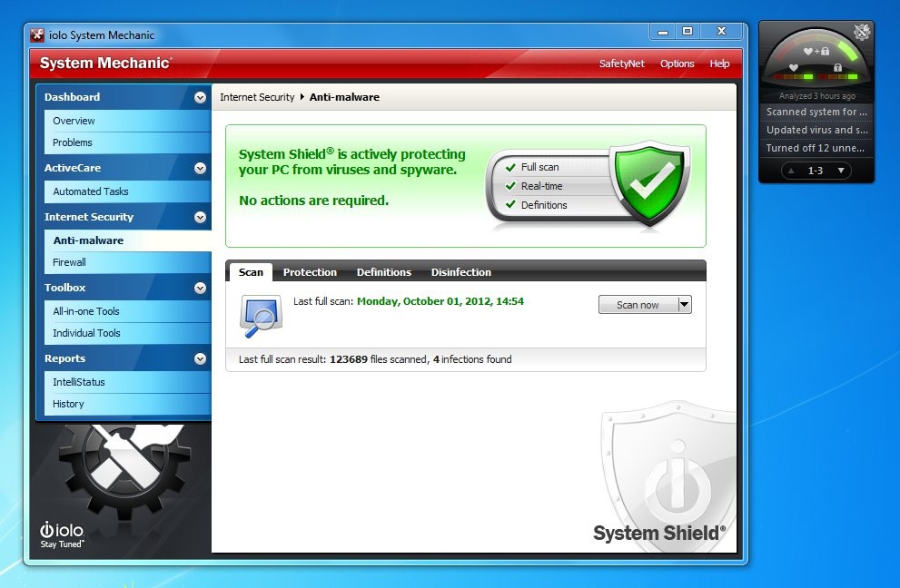Select Anti-malware in the sidebar
Screen dimensions: 900x588
tap(127, 240)
